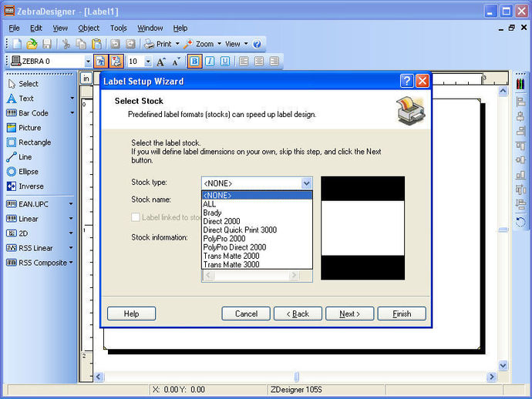The width and height of the screenshot is (532, 399).
Task: Pick the Select arrow tool
Action: [23, 84]
